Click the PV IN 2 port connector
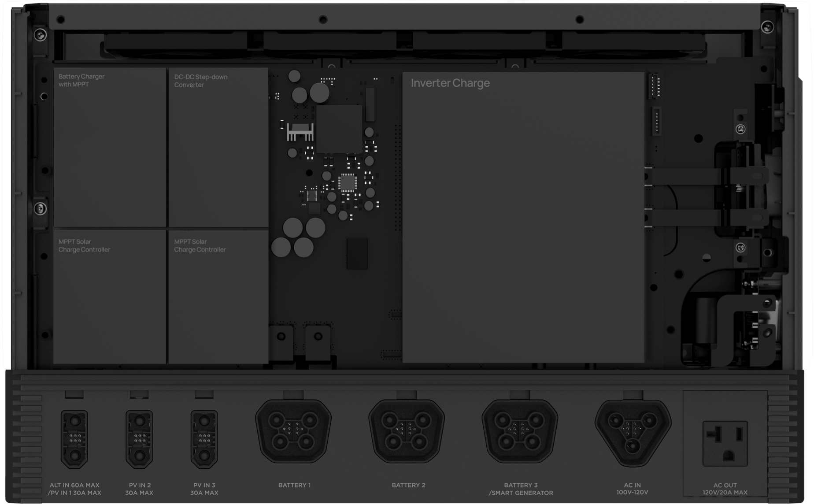814x504 pixels. coord(139,439)
